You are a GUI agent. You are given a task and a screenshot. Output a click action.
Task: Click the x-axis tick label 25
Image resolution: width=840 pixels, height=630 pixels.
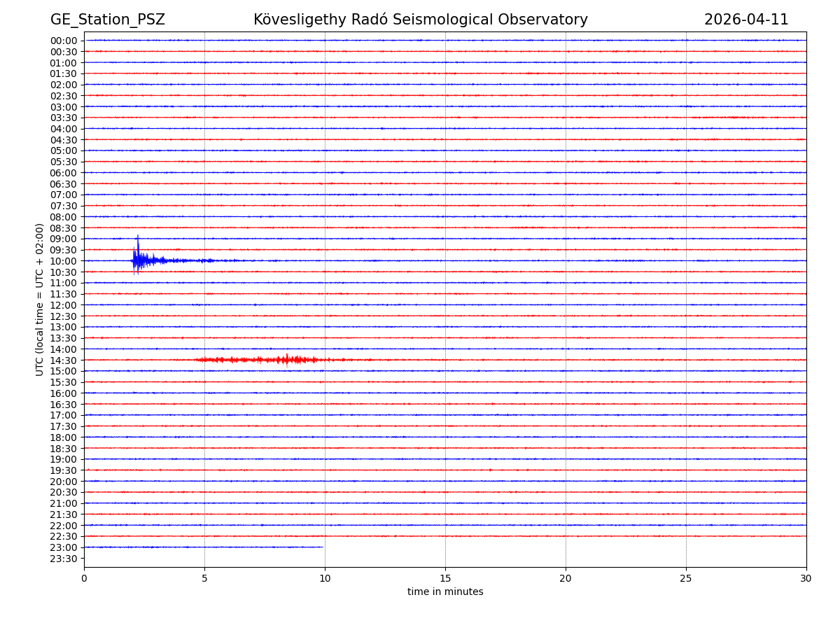(x=686, y=578)
